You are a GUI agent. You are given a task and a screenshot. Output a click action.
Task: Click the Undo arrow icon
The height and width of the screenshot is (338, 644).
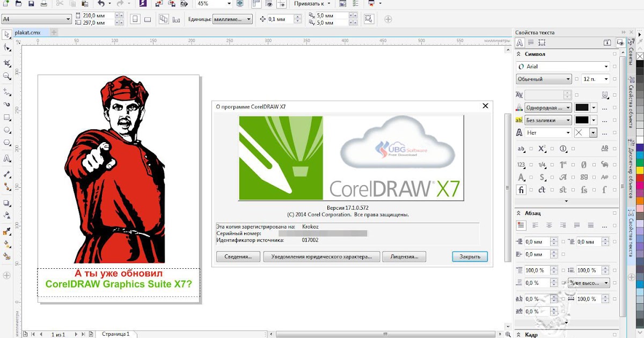pos(101,4)
